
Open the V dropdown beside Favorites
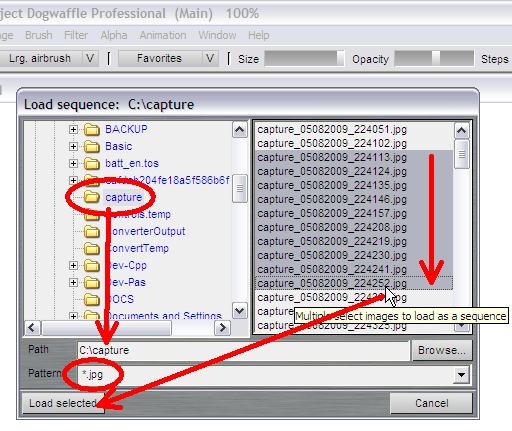[x=210, y=58]
